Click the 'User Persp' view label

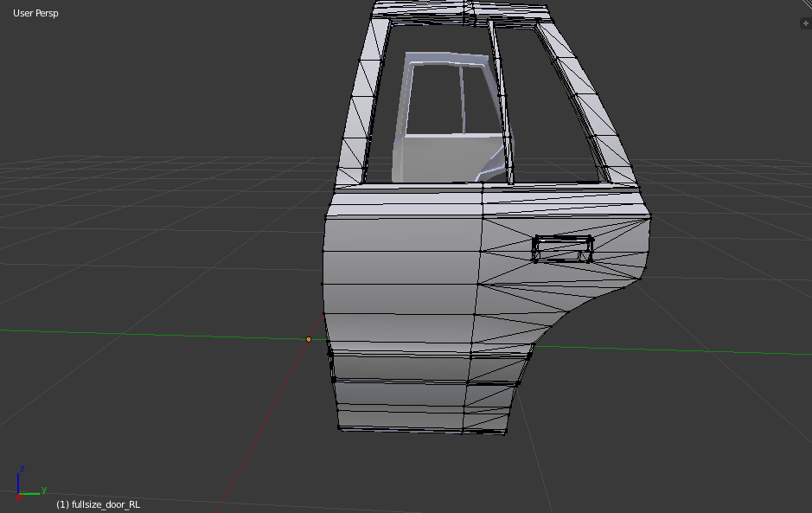coord(35,14)
